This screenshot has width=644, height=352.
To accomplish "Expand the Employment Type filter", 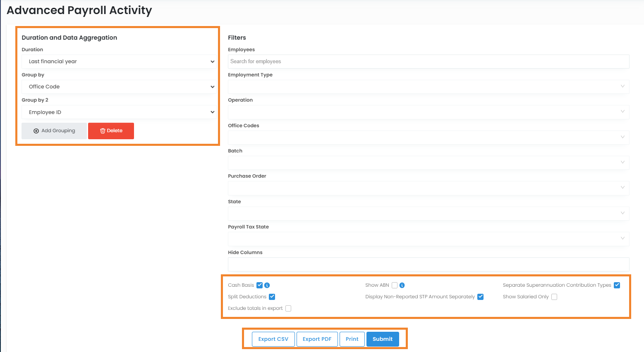I will tap(428, 87).
